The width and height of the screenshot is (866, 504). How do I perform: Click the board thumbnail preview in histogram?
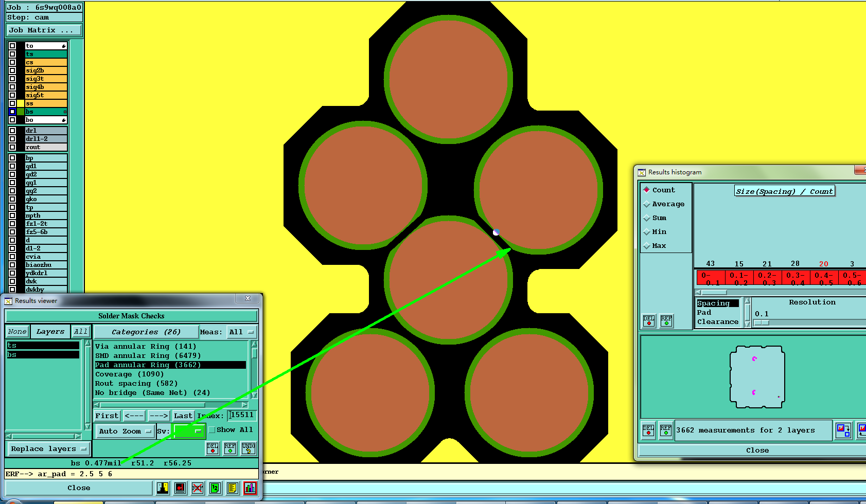(x=757, y=377)
